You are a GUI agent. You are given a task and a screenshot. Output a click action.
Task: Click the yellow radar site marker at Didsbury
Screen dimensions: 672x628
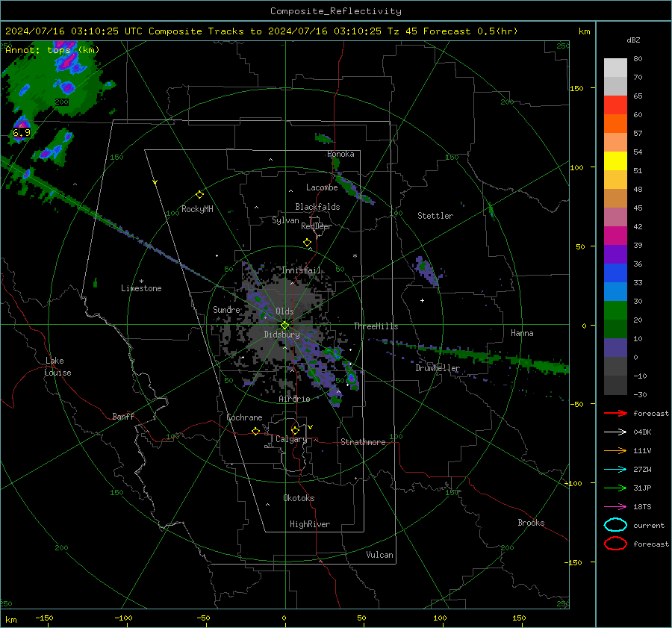coord(284,326)
